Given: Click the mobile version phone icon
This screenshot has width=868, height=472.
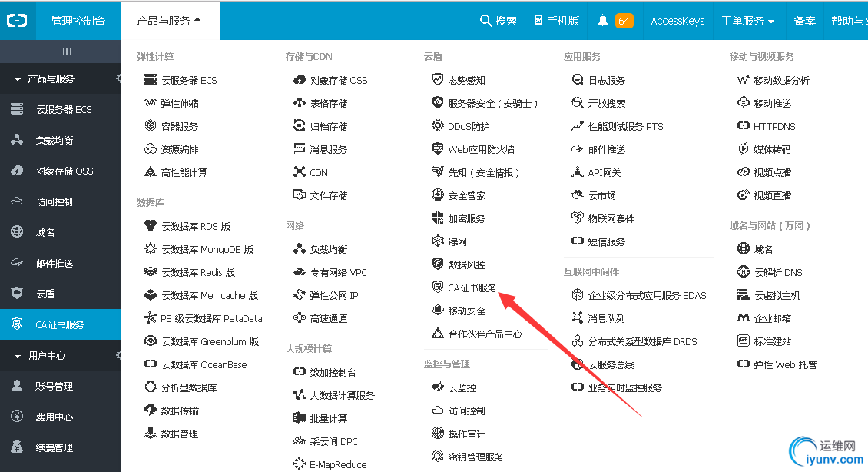Looking at the screenshot, I should tap(538, 21).
